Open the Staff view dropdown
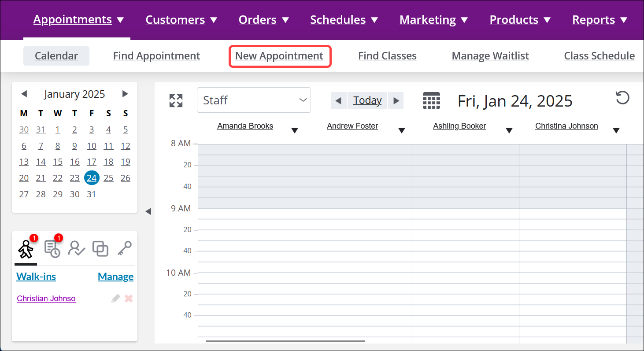The image size is (644, 351). pyautogui.click(x=254, y=100)
